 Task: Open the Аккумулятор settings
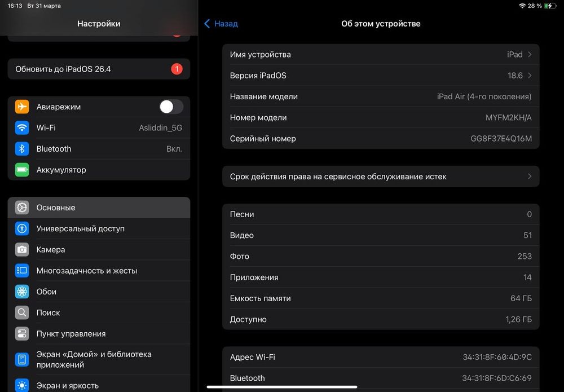click(x=99, y=170)
